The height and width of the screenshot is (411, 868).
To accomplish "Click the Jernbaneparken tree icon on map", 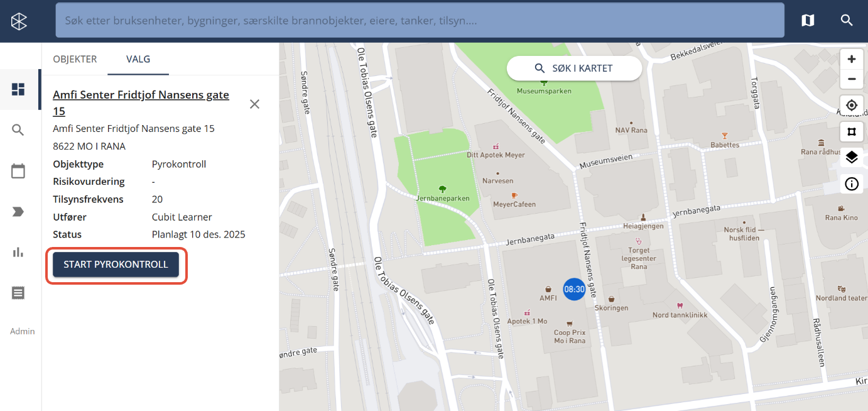I will pos(442,189).
